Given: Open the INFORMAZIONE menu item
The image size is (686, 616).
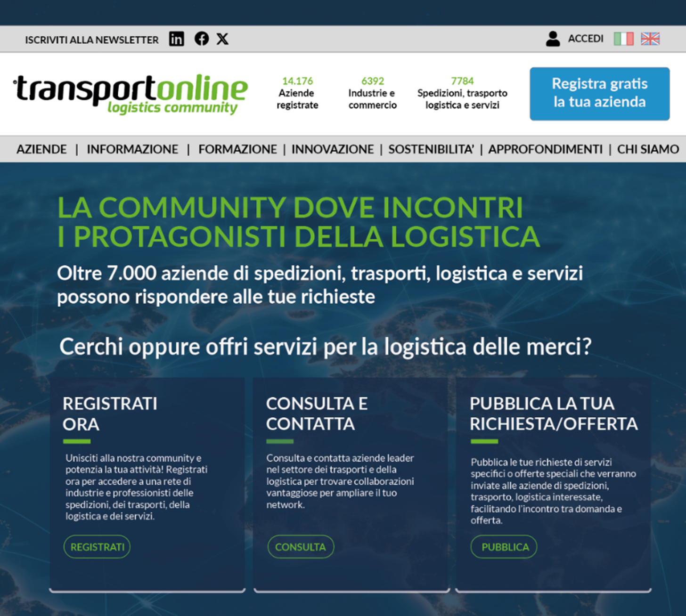Looking at the screenshot, I should click(x=132, y=149).
